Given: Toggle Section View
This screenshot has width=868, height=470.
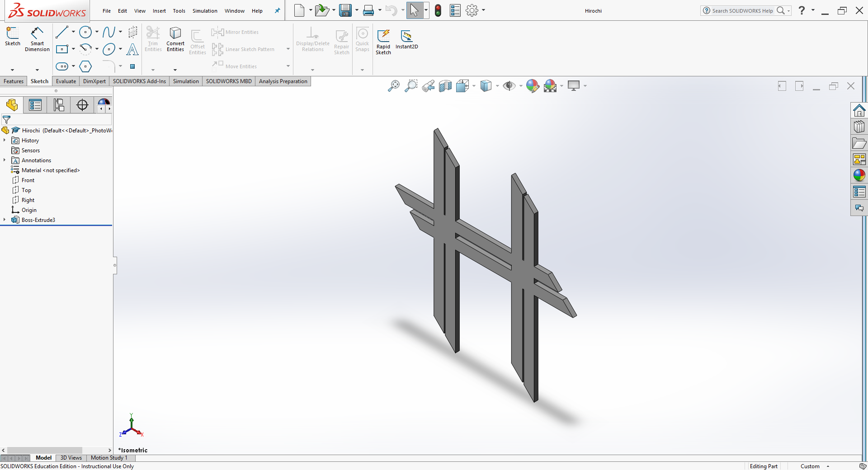Looking at the screenshot, I should click(445, 86).
